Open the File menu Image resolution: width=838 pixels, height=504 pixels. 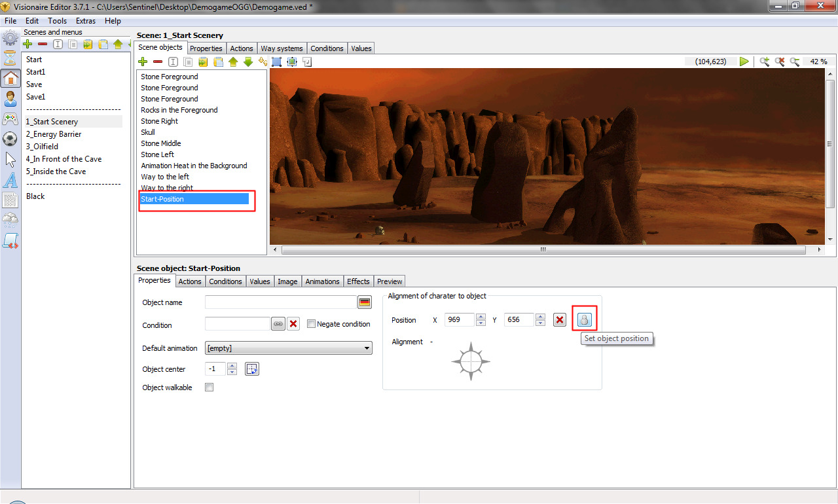(x=10, y=21)
